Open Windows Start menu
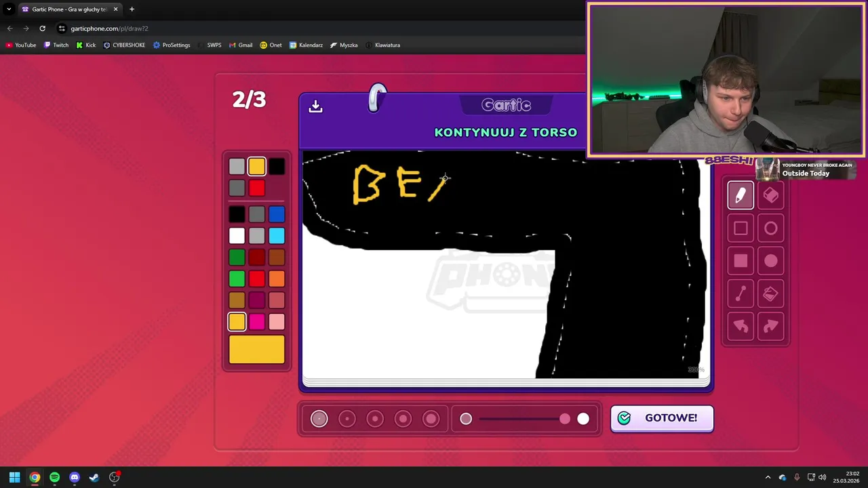This screenshot has height=488, width=868. (14, 477)
